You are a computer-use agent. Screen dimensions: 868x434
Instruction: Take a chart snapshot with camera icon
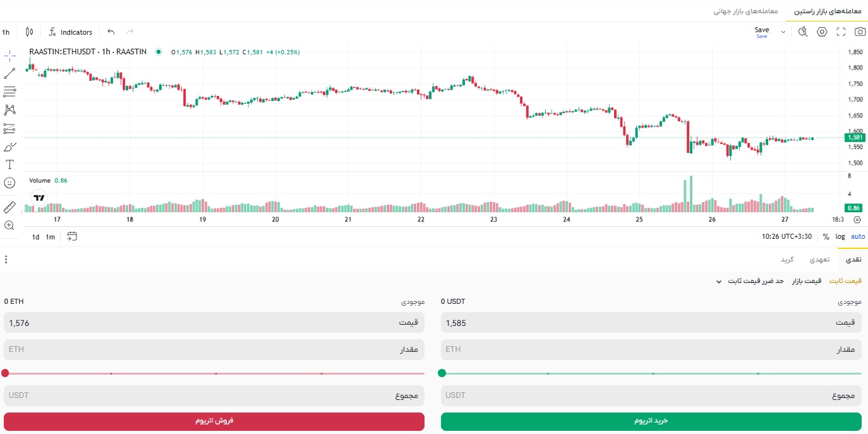tap(860, 32)
